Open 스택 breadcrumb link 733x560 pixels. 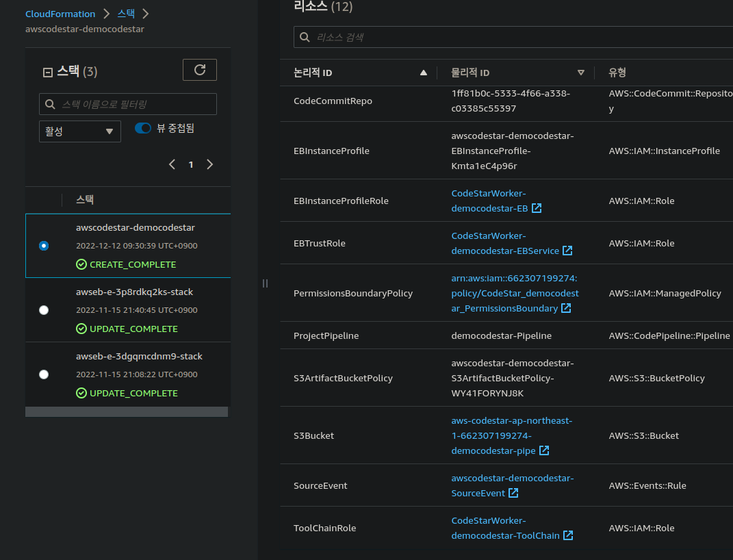(126, 14)
